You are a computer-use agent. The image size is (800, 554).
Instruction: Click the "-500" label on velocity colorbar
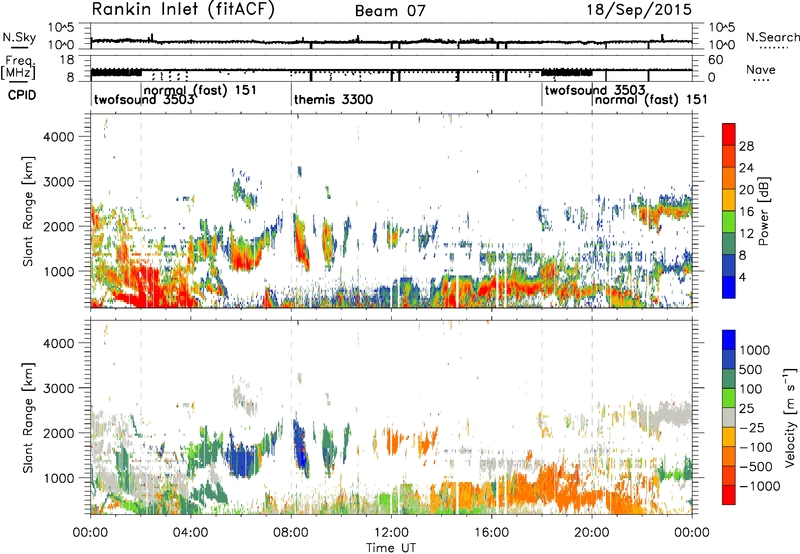[x=756, y=466]
